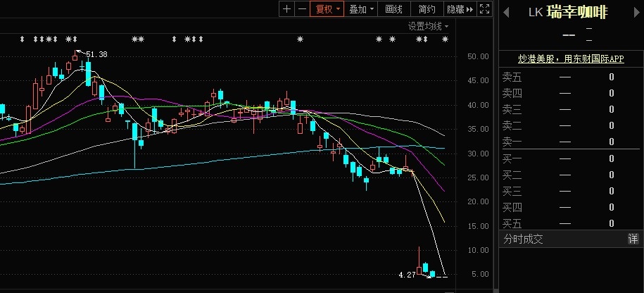Click the 买五 order book row
The image size is (644, 293).
click(x=571, y=223)
